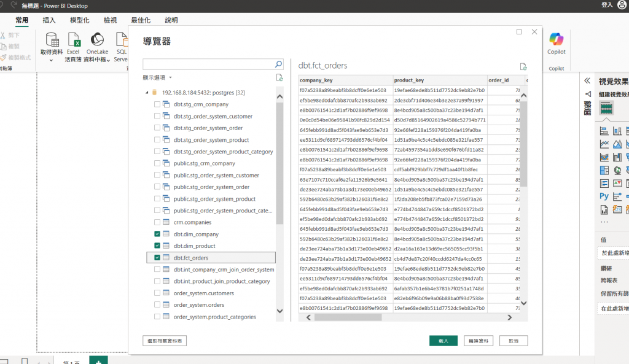This screenshot has width=629, height=364.
Task: Open the 模型化 ribbon tab
Action: (x=79, y=20)
